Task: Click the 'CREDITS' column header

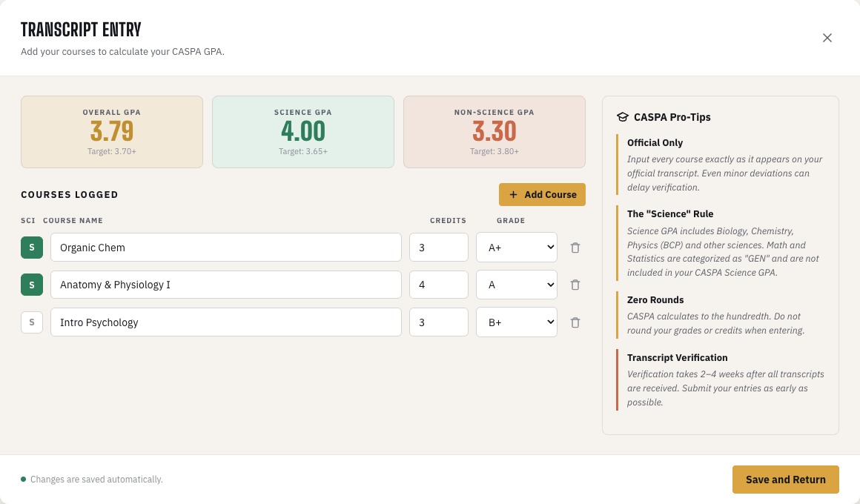Action: [x=448, y=220]
